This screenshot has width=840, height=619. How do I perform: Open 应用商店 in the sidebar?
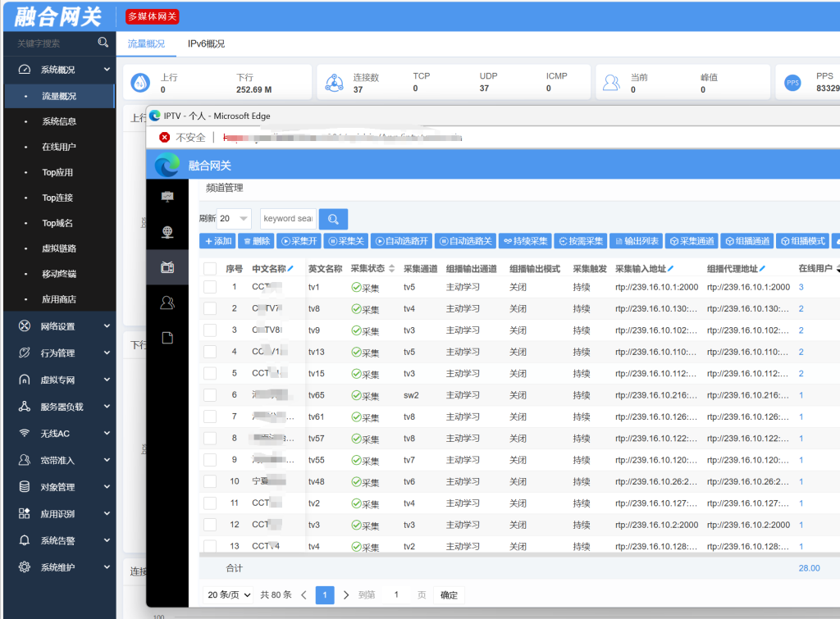(59, 299)
